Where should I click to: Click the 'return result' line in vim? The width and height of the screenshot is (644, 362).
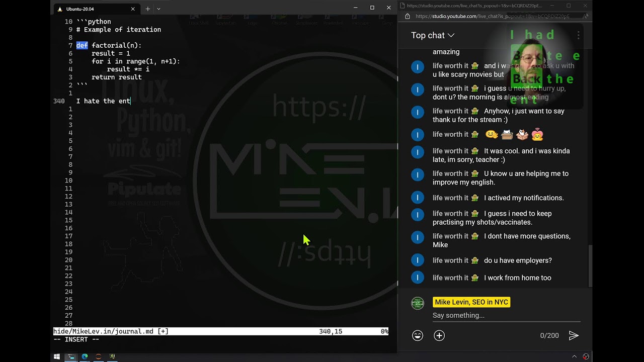117,77
